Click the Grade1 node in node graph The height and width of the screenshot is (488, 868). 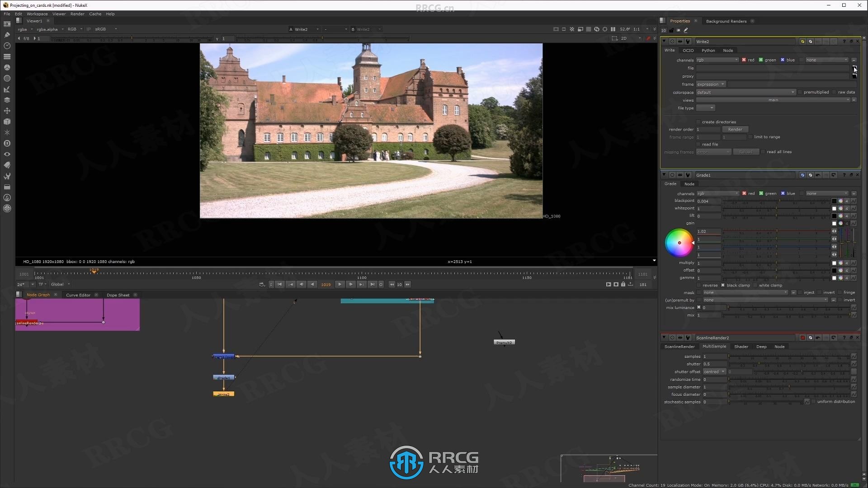tap(224, 376)
